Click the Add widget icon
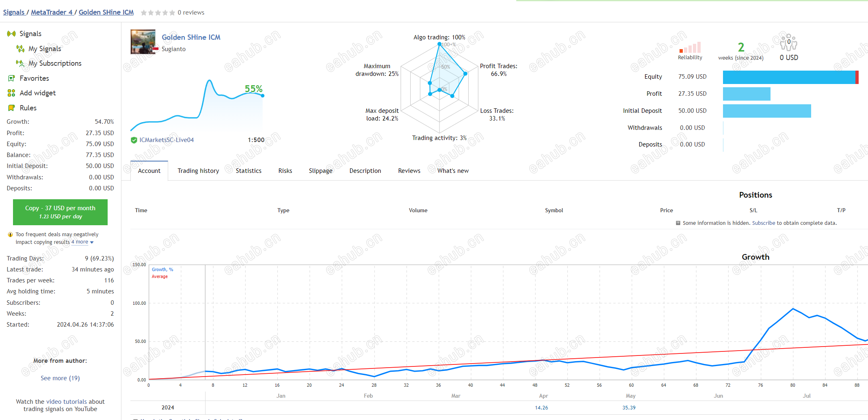 (x=11, y=93)
